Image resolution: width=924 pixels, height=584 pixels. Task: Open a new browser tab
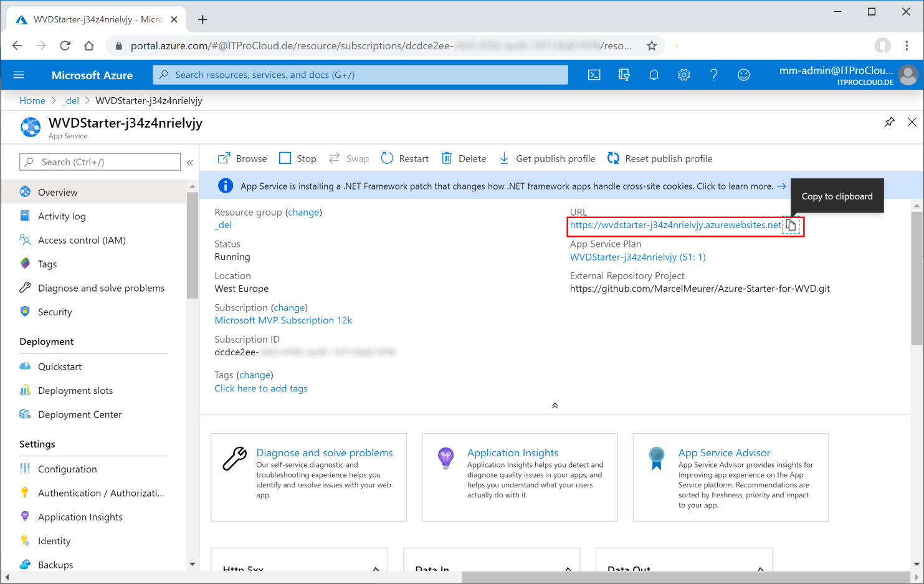202,19
